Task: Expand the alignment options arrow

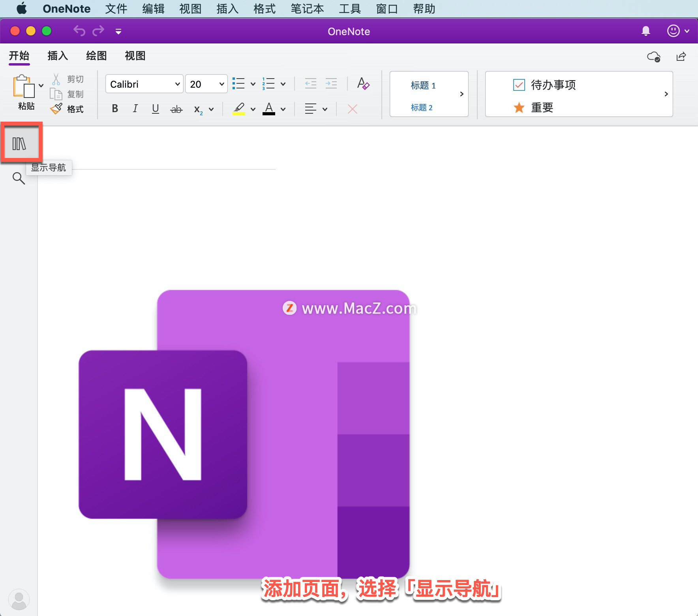Action: [x=325, y=109]
